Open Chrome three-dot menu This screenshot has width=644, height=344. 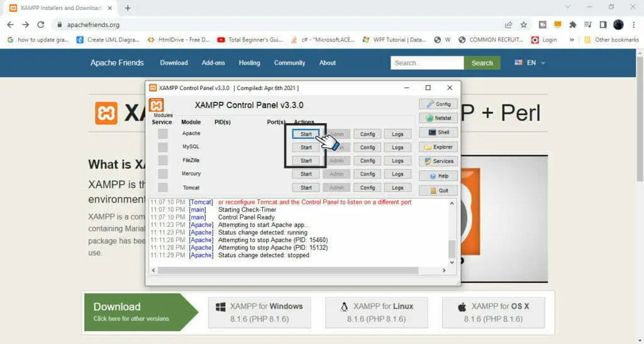coord(634,25)
